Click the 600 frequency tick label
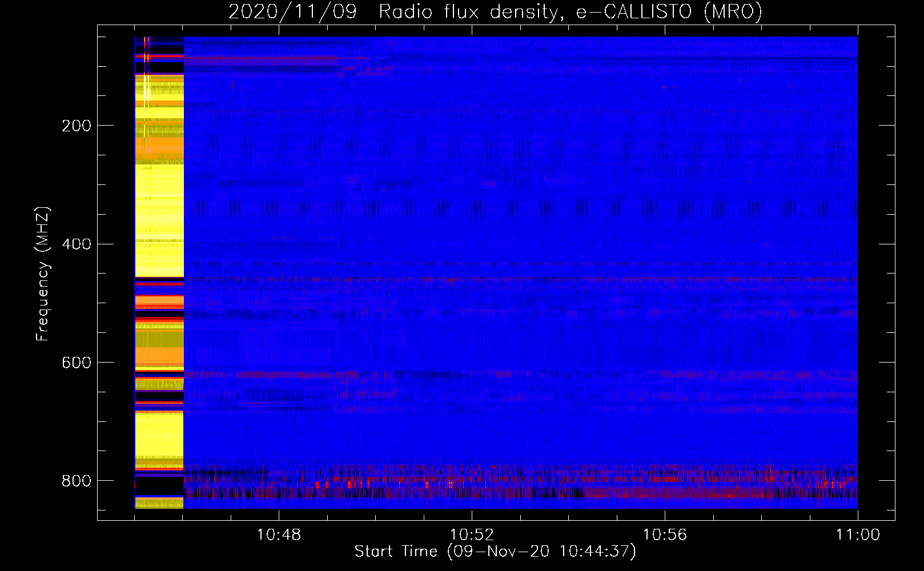Screen dimensions: 924x571 (x=77, y=363)
